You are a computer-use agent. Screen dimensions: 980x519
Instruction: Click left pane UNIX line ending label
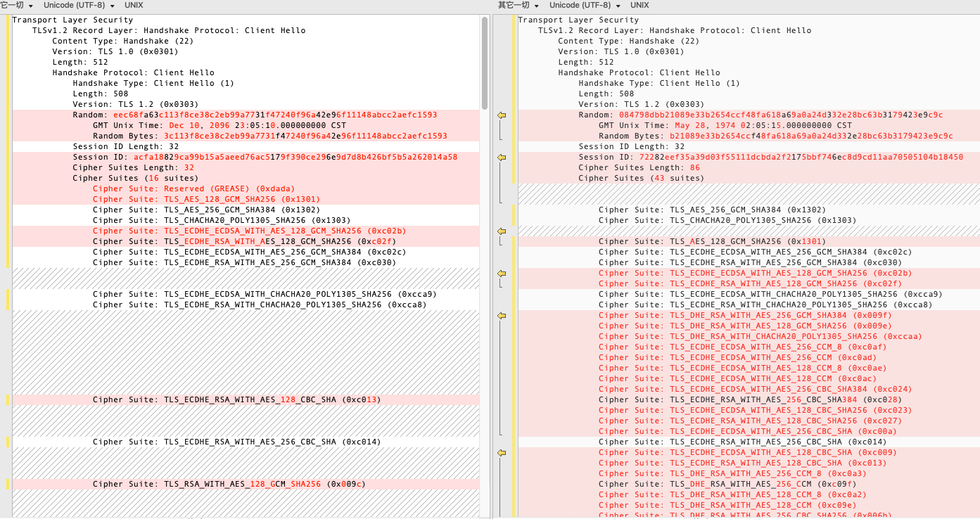pyautogui.click(x=134, y=5)
